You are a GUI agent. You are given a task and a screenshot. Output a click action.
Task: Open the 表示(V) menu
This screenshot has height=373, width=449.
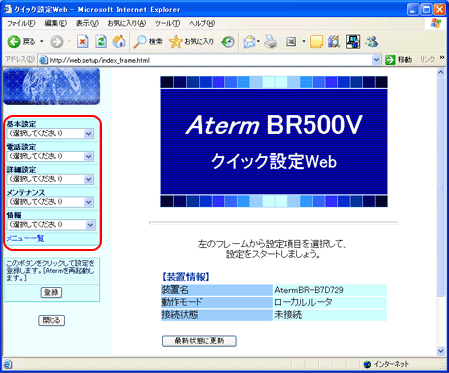(x=87, y=23)
